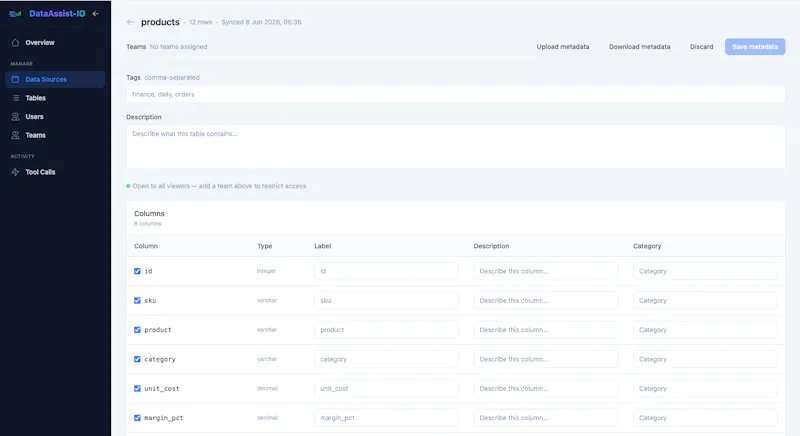The image size is (800, 436).
Task: Click Download metadata
Action: point(639,47)
